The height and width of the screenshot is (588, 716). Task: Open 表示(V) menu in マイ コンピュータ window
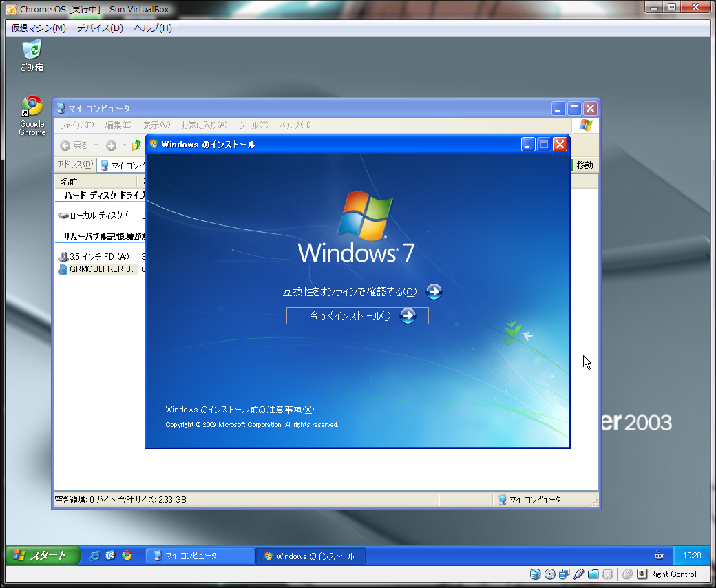click(x=156, y=125)
